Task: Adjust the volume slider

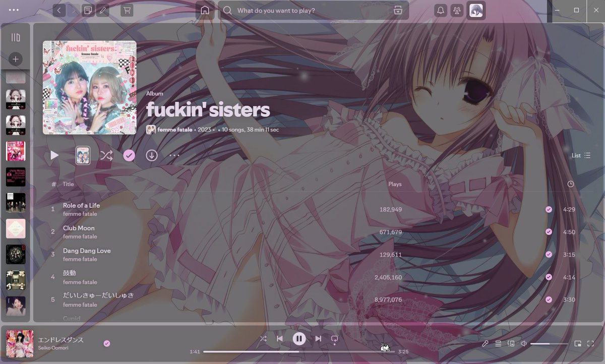Action: (x=549, y=344)
